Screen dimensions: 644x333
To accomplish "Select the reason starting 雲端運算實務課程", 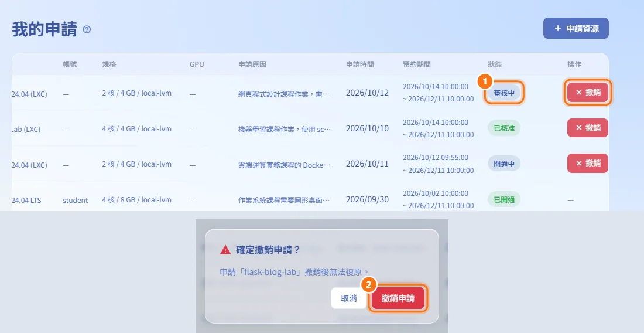I will tap(284, 165).
